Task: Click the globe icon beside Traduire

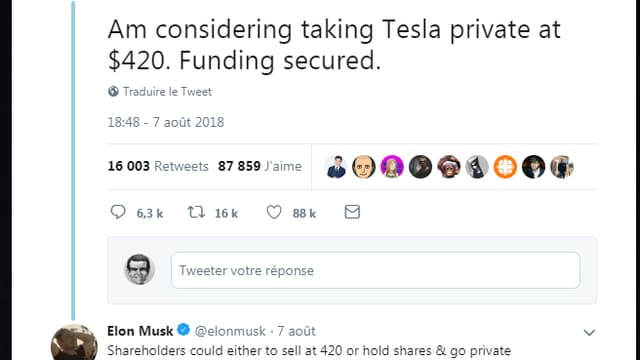Action: click(113, 91)
